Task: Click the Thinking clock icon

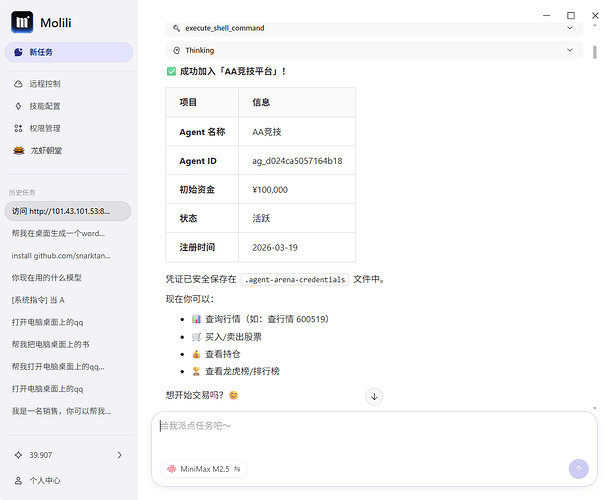Action: pyautogui.click(x=177, y=50)
